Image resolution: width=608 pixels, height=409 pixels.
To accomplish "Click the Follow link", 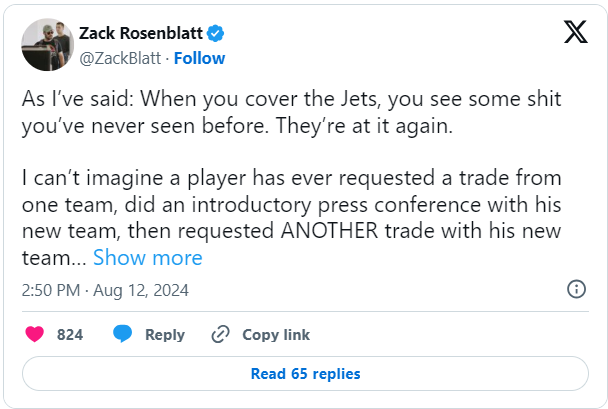I will (x=199, y=58).
